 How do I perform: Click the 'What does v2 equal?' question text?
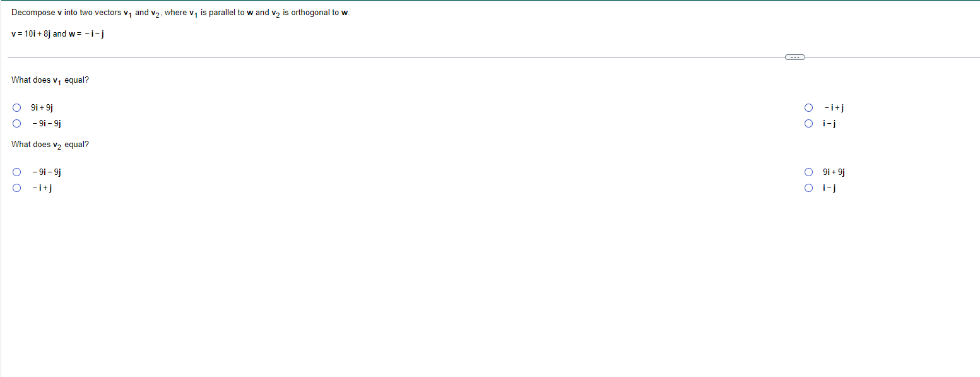click(x=50, y=145)
